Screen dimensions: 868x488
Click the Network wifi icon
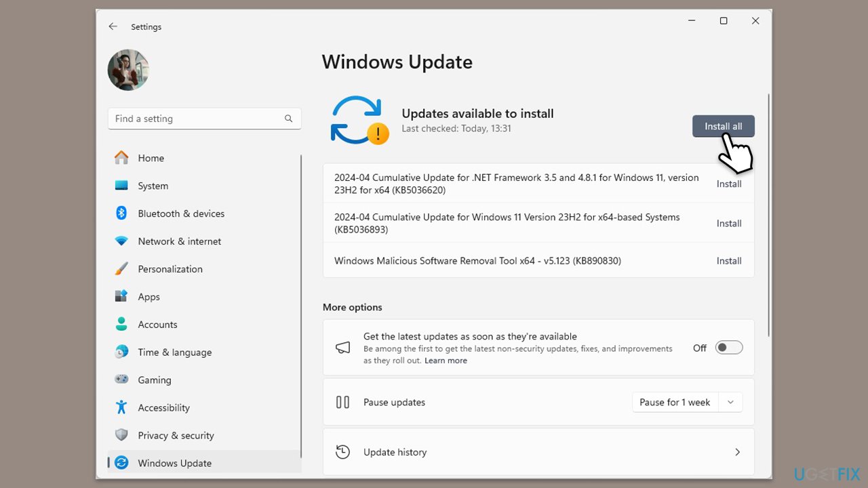click(x=121, y=241)
